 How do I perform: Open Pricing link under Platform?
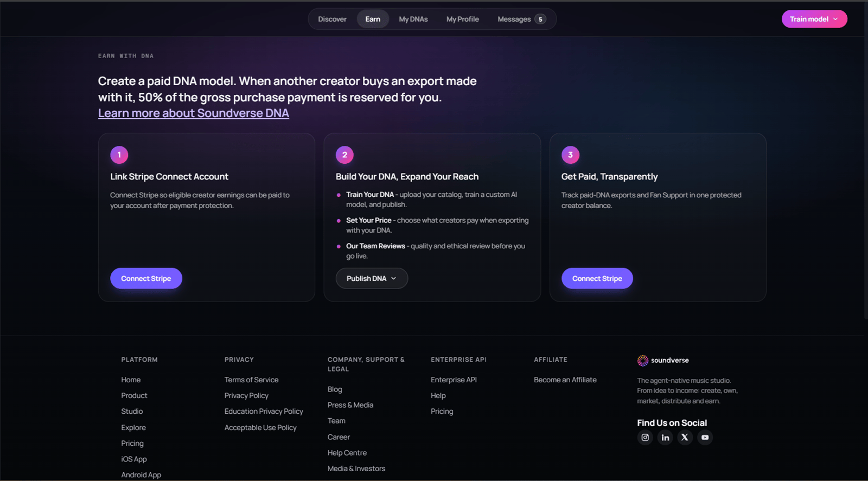point(132,443)
